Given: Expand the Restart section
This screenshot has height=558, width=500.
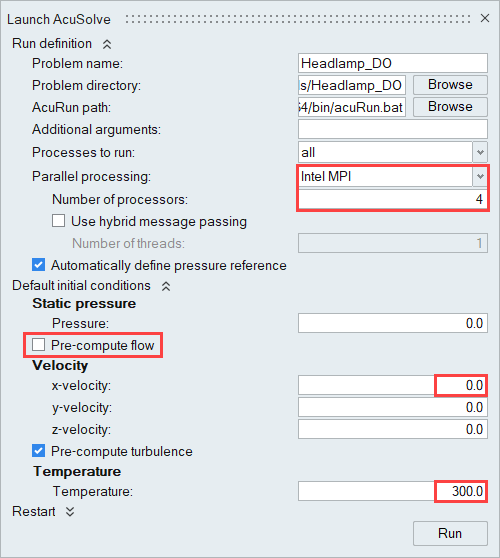Looking at the screenshot, I should click(x=70, y=512).
